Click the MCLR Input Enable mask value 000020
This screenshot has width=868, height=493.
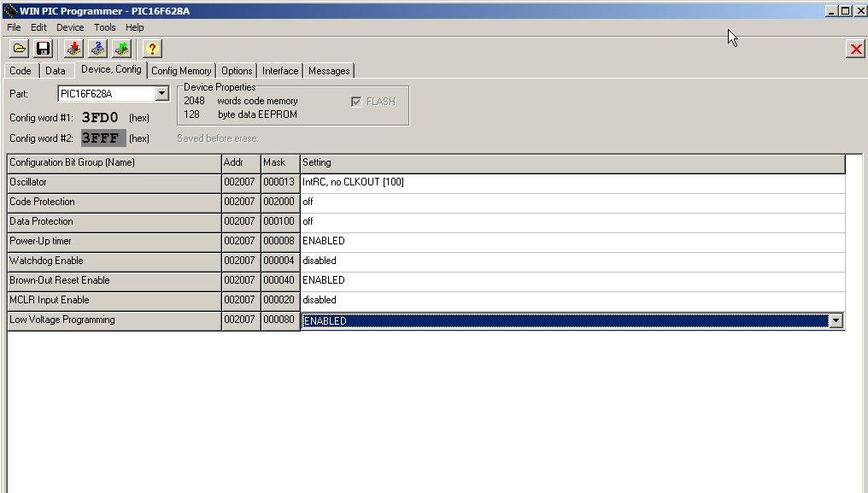pyautogui.click(x=279, y=300)
